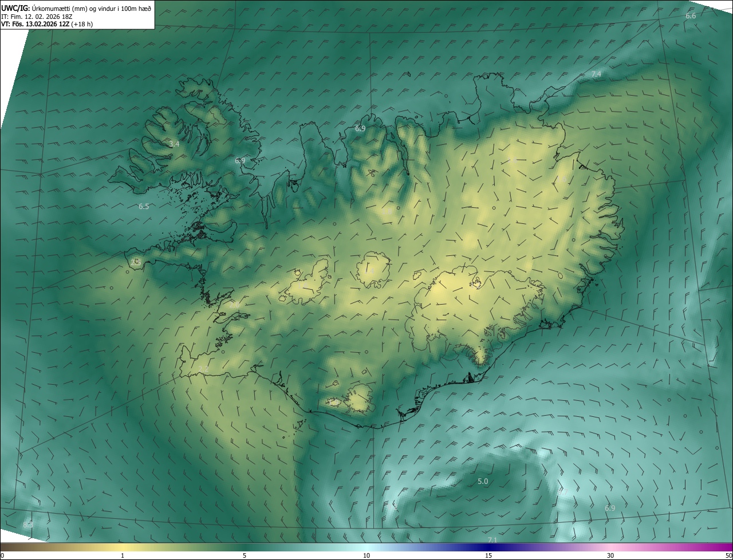Click the "6.6" value label on the map
The height and width of the screenshot is (560, 733).
(691, 16)
